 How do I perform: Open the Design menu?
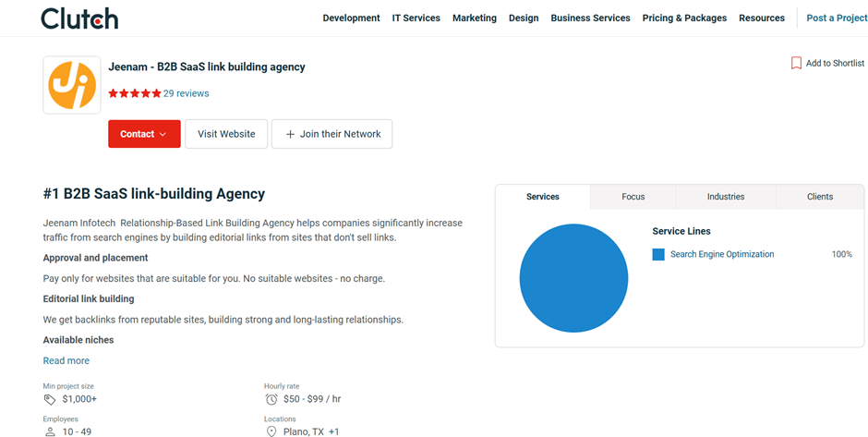[x=524, y=18]
